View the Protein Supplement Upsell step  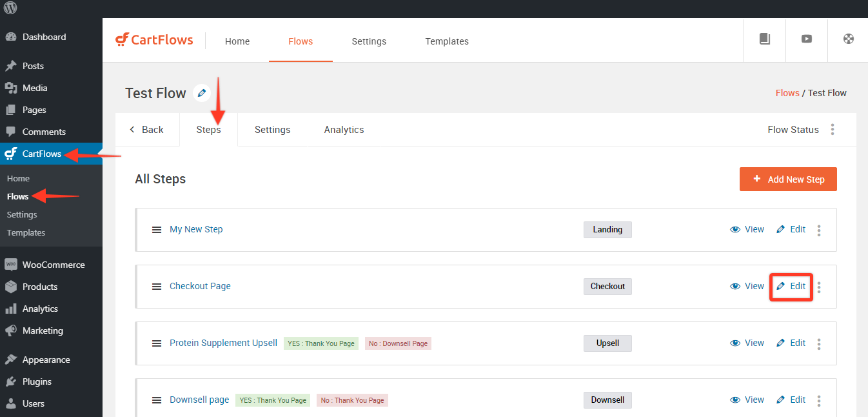click(747, 343)
